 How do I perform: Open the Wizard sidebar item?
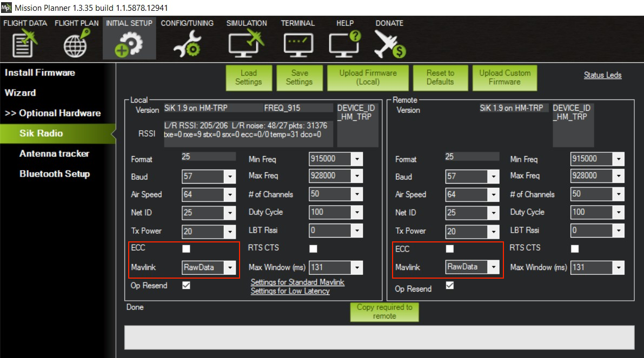click(x=20, y=93)
